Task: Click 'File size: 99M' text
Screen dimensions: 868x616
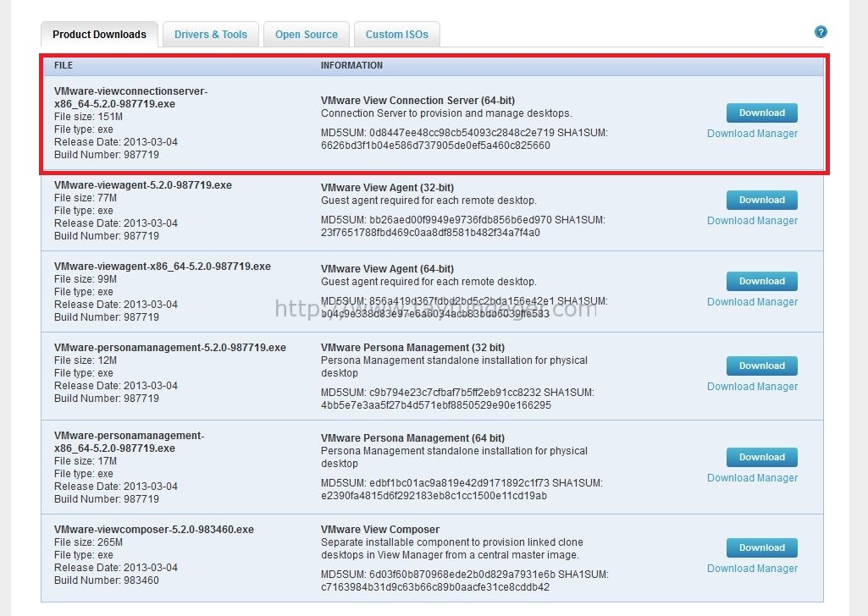Action: (x=86, y=279)
